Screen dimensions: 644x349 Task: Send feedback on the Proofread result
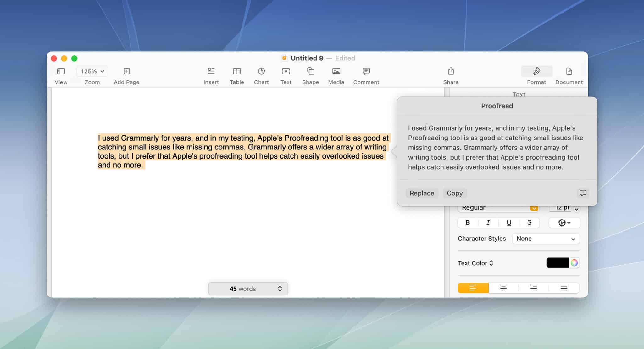pos(583,193)
